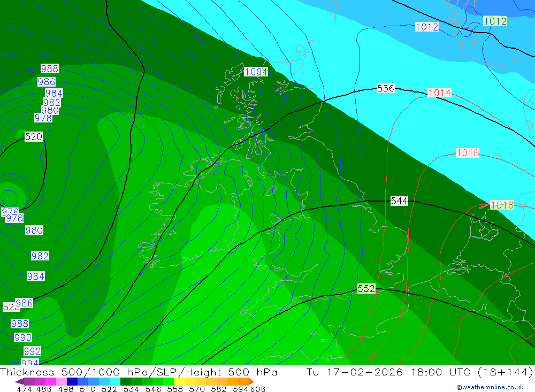Click the '582' legend value

(219, 389)
